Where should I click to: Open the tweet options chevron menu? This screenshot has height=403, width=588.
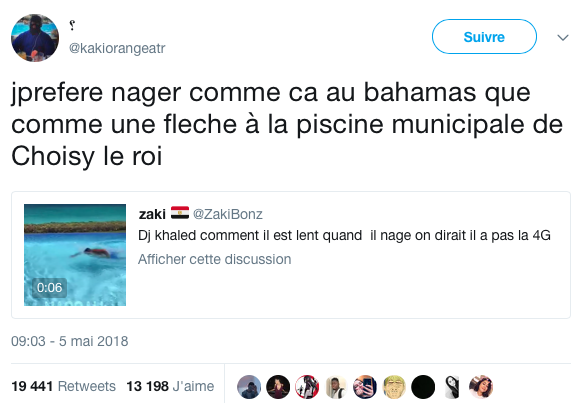(563, 37)
